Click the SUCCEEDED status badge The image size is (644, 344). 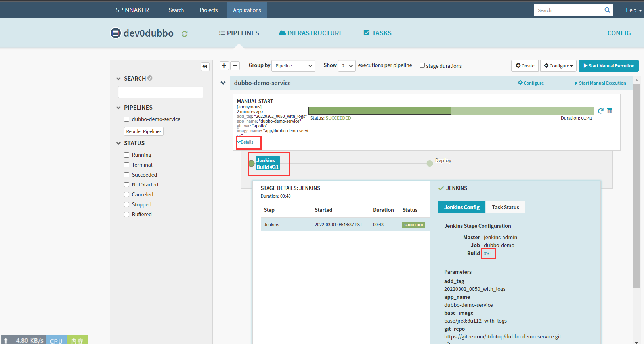coord(413,225)
